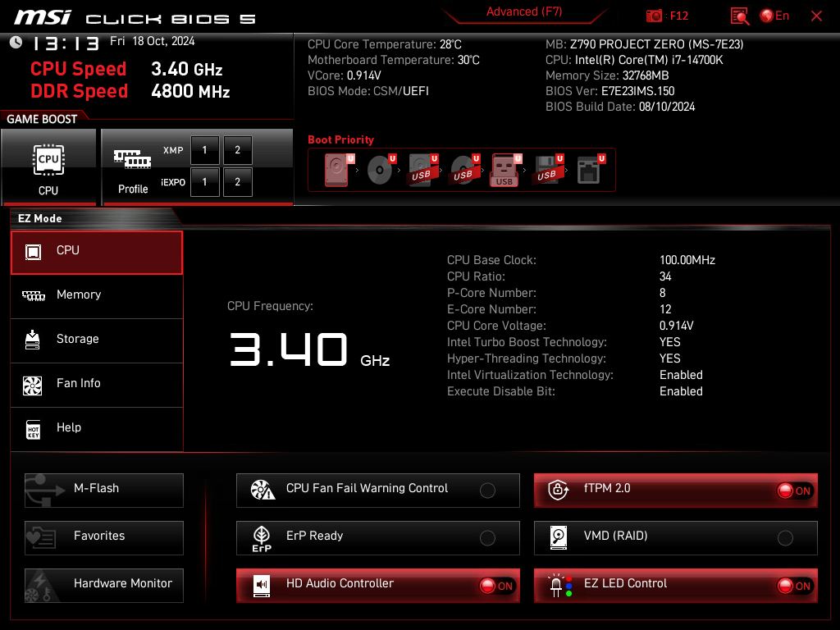Click the CPU fan warning icon
The image size is (840, 630).
pyautogui.click(x=262, y=490)
